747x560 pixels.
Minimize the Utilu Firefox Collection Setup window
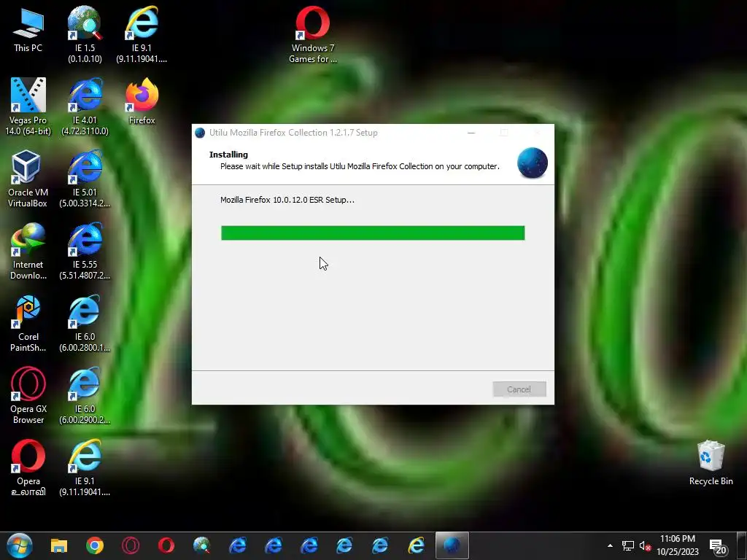pos(471,133)
